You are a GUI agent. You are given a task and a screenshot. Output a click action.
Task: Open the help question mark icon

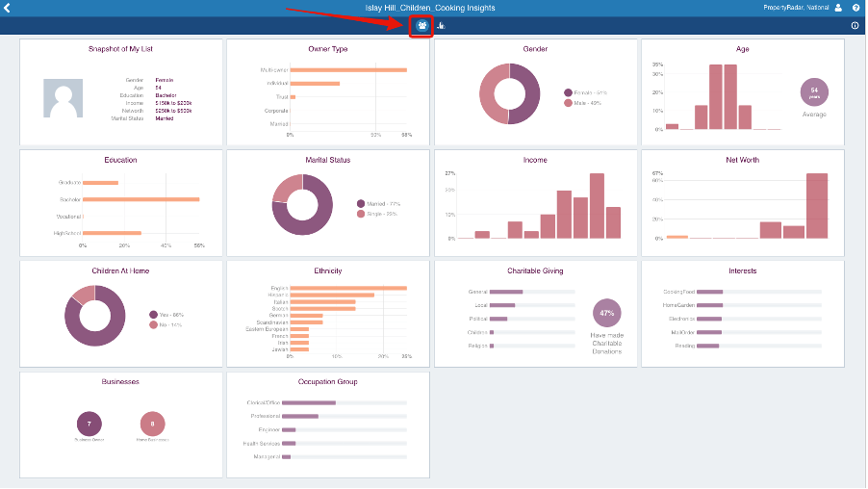coord(855,8)
